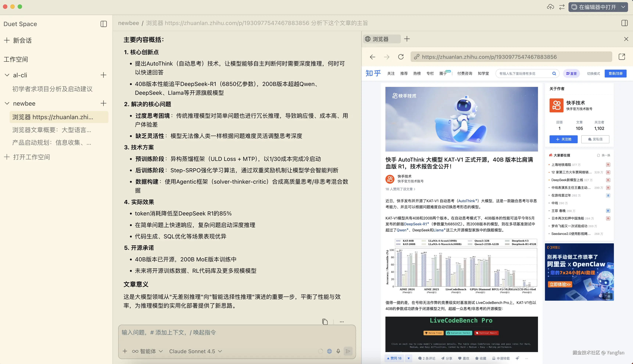Toggle the right side panel
This screenshot has width=633, height=364.
coord(624,23)
